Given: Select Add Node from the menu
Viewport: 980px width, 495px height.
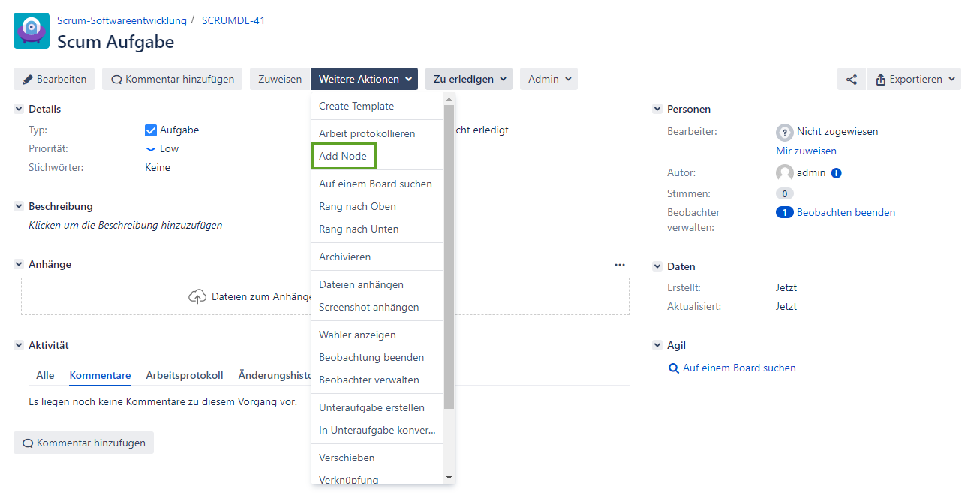Looking at the screenshot, I should coord(343,156).
